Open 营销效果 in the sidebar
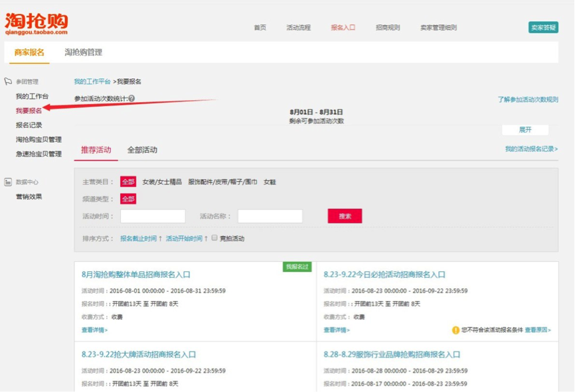The image size is (575, 392). click(x=29, y=197)
